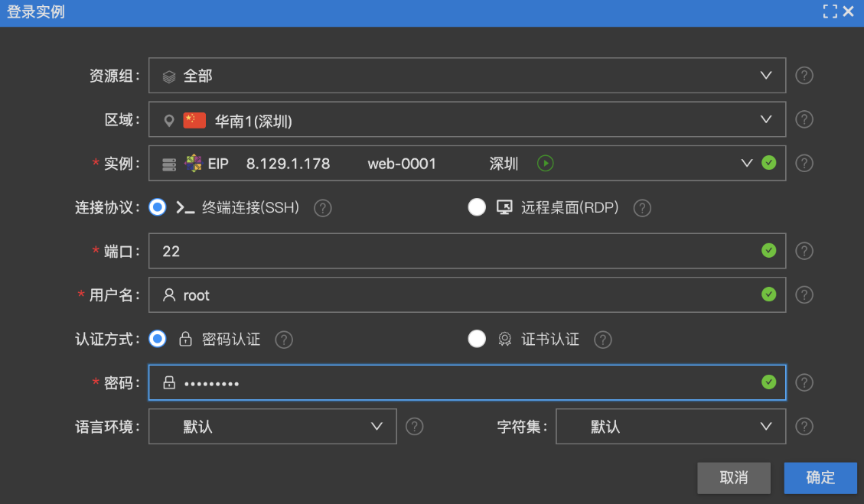Screen dimensions: 864x504
Task: Click the help icon next to 远程桌面(RDP)
Action: click(x=641, y=207)
